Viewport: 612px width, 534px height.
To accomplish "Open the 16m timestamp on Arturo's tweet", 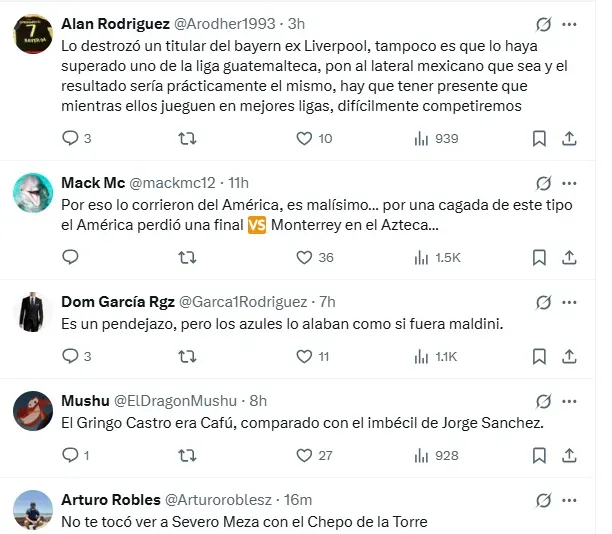I will pyautogui.click(x=298, y=499).
